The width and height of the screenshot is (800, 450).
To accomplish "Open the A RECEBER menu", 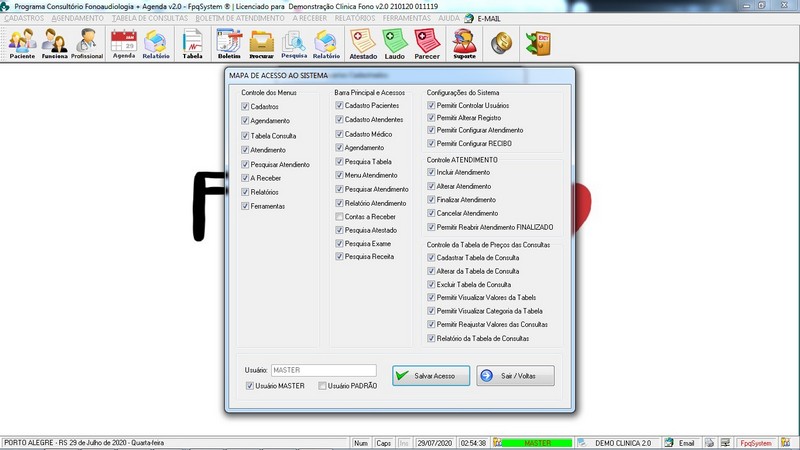I will (x=310, y=18).
